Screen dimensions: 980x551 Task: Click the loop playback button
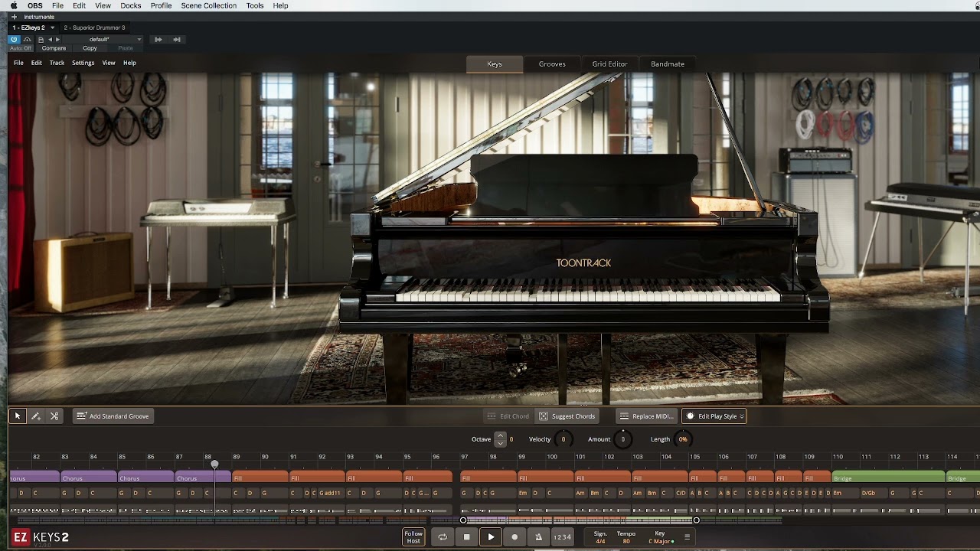(x=443, y=537)
